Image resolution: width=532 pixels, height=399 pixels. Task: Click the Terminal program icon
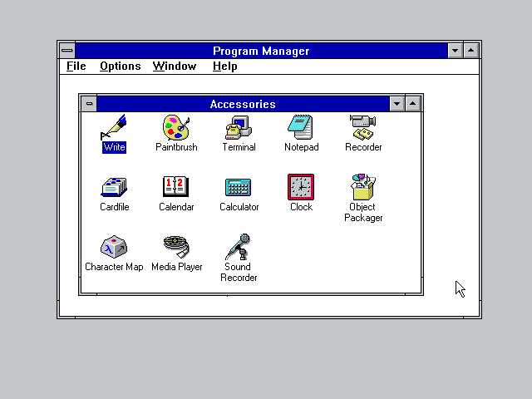click(x=239, y=128)
